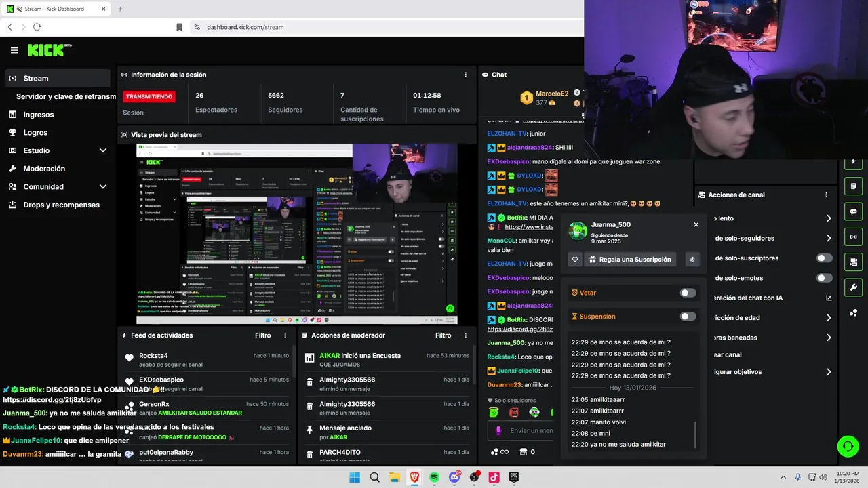Click the chat bubble icon in right rail
This screenshot has height=488, width=868.
[x=853, y=211]
